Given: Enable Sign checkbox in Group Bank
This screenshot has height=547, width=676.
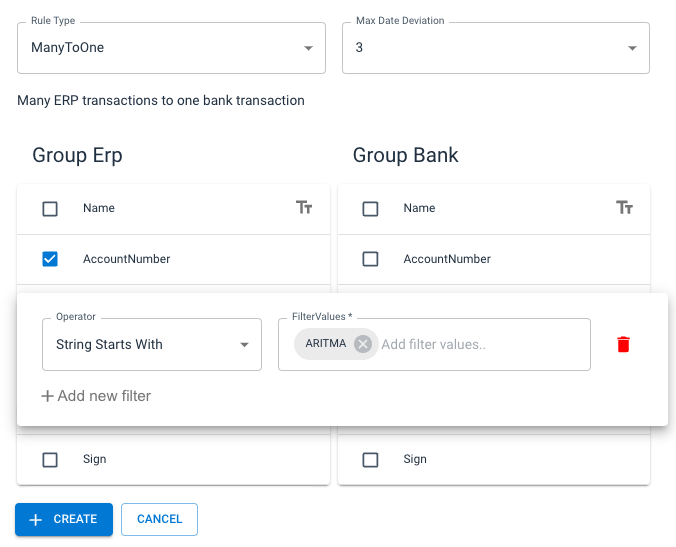Looking at the screenshot, I should pyautogui.click(x=370, y=460).
